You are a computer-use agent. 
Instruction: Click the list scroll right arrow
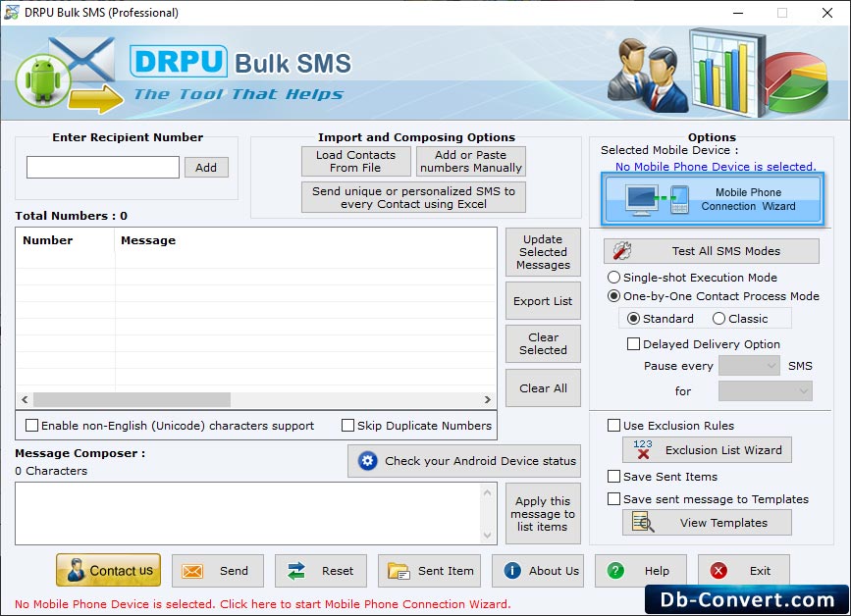point(488,399)
